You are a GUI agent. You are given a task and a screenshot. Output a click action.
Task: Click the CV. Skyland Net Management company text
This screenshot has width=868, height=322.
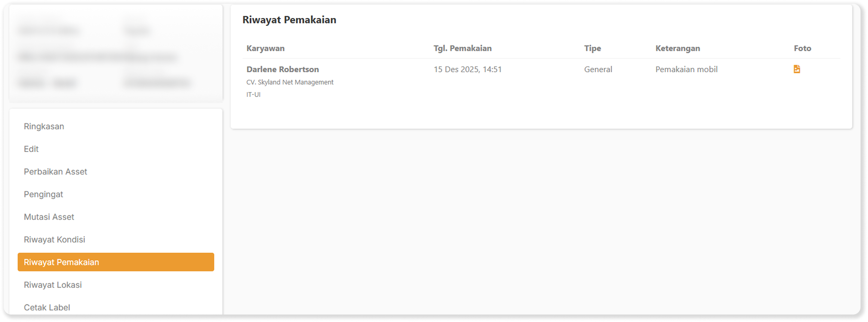point(290,82)
